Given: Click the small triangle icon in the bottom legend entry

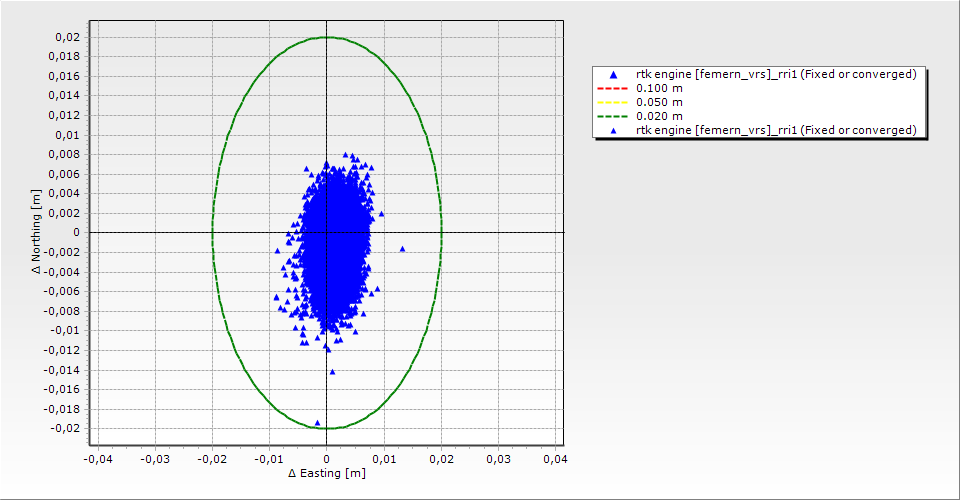Looking at the screenshot, I should pyautogui.click(x=614, y=131).
